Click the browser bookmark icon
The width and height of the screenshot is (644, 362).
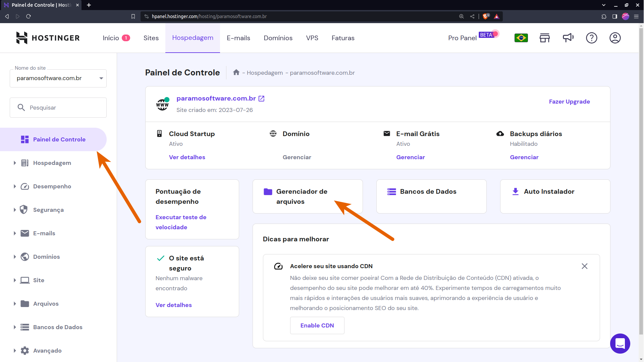click(133, 16)
